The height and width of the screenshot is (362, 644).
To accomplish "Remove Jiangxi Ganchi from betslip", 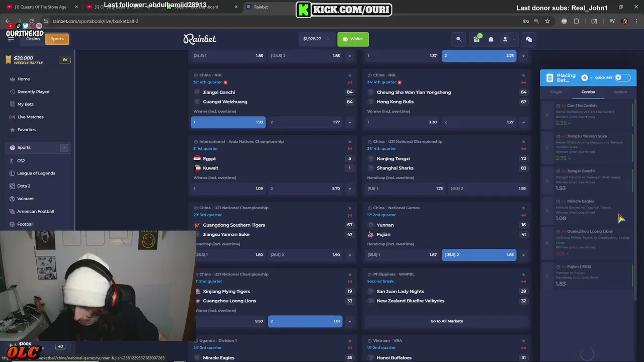I will [x=547, y=180].
